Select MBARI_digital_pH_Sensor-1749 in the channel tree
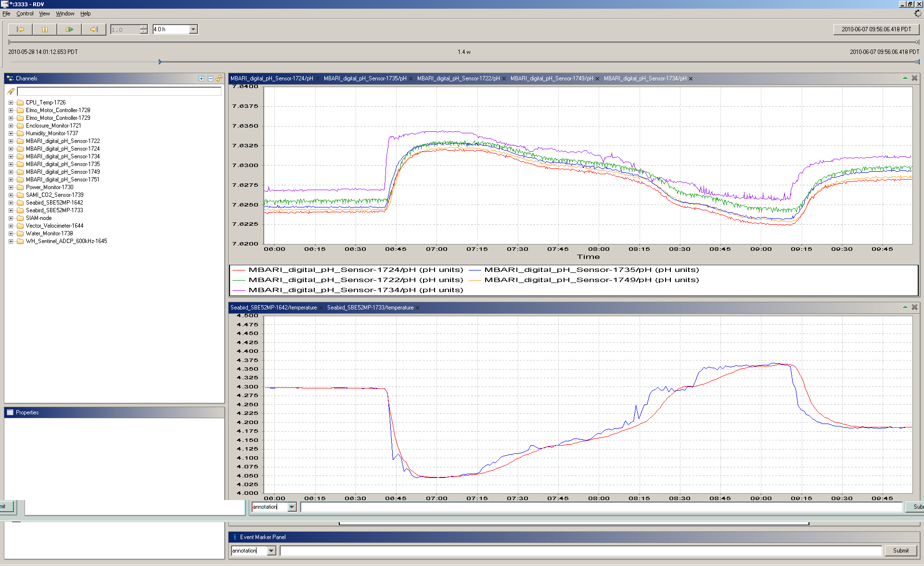Viewport: 924px width, 566px height. pyautogui.click(x=63, y=172)
